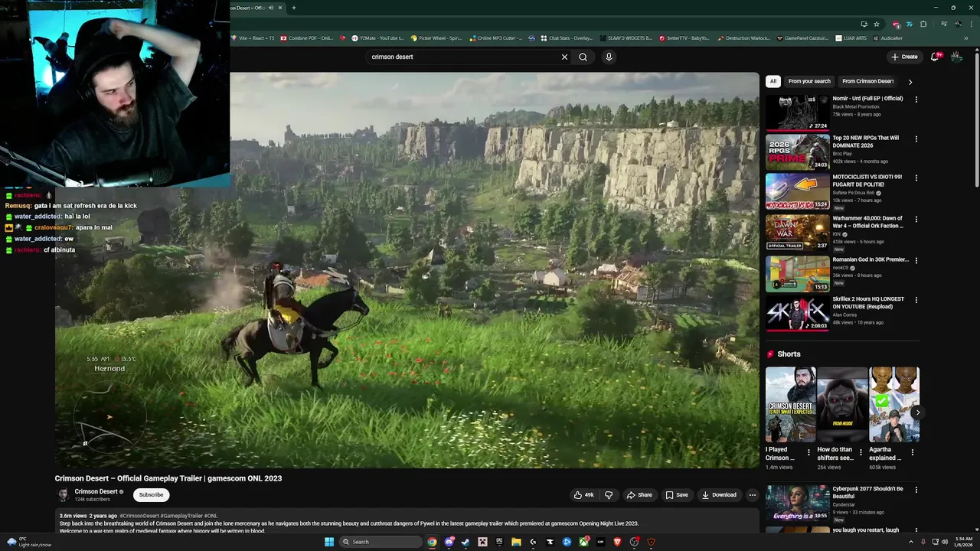Open options menu for Warhammer 40,000 video
The image size is (980, 551).
click(916, 220)
